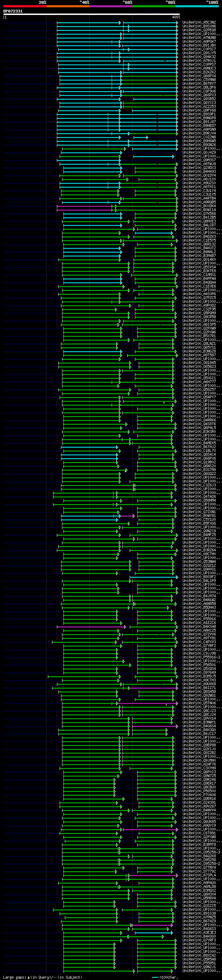The height and width of the screenshot is (980, 222).
Task: Select the UniRef100_B9IJB0 label
Action: tap(199, 45)
